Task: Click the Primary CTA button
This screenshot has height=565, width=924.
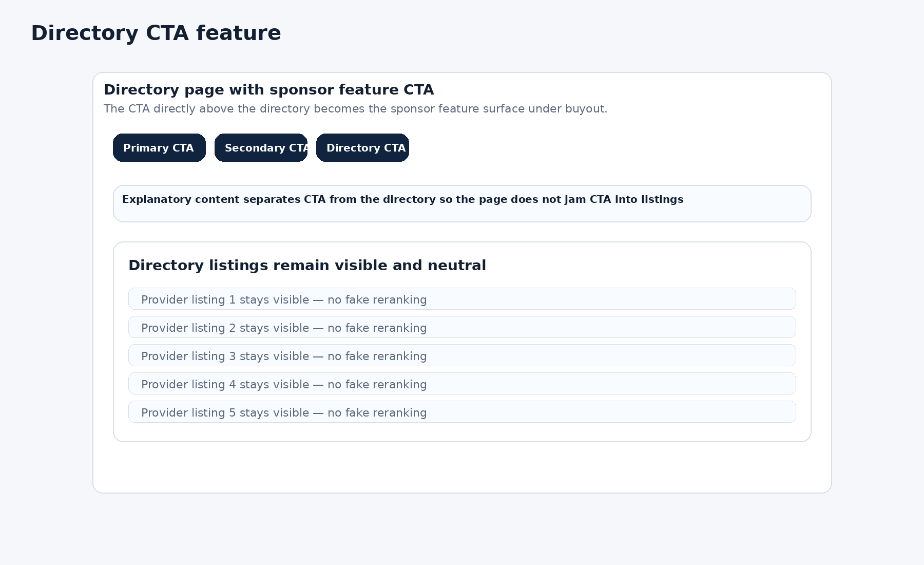Action: point(159,148)
